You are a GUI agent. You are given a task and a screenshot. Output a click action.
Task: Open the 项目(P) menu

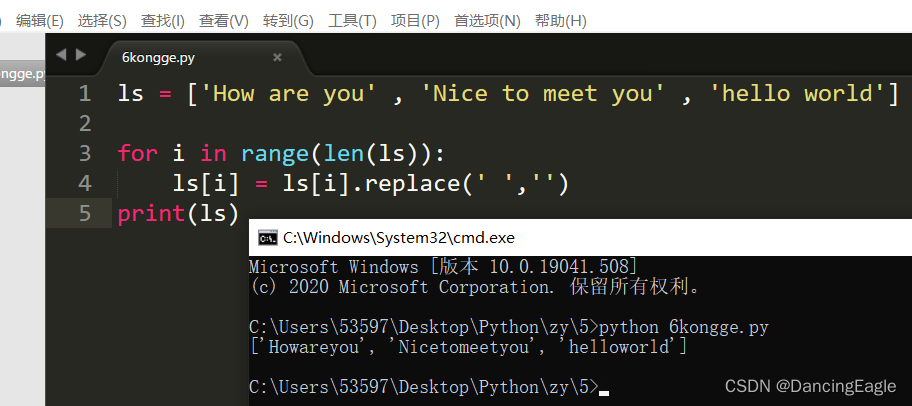coord(415,22)
